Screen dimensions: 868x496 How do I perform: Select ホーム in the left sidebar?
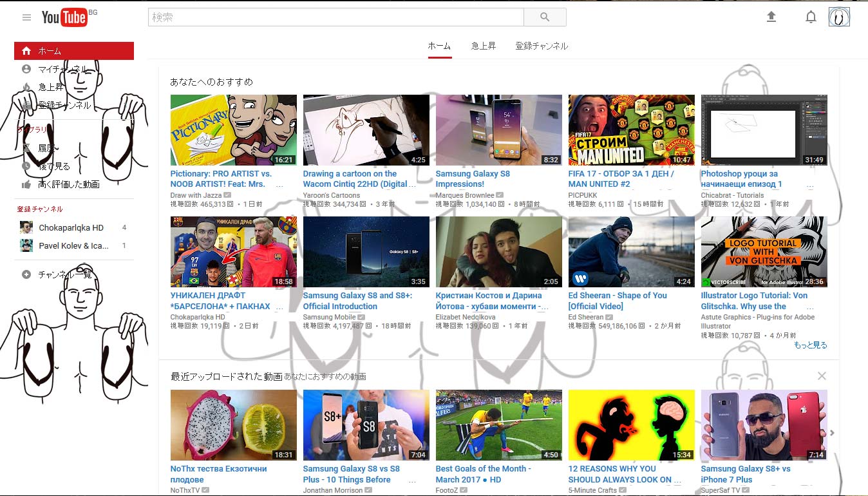click(x=74, y=51)
